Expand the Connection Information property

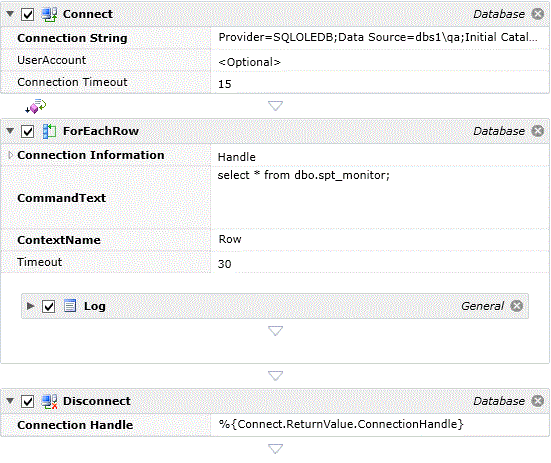10,155
